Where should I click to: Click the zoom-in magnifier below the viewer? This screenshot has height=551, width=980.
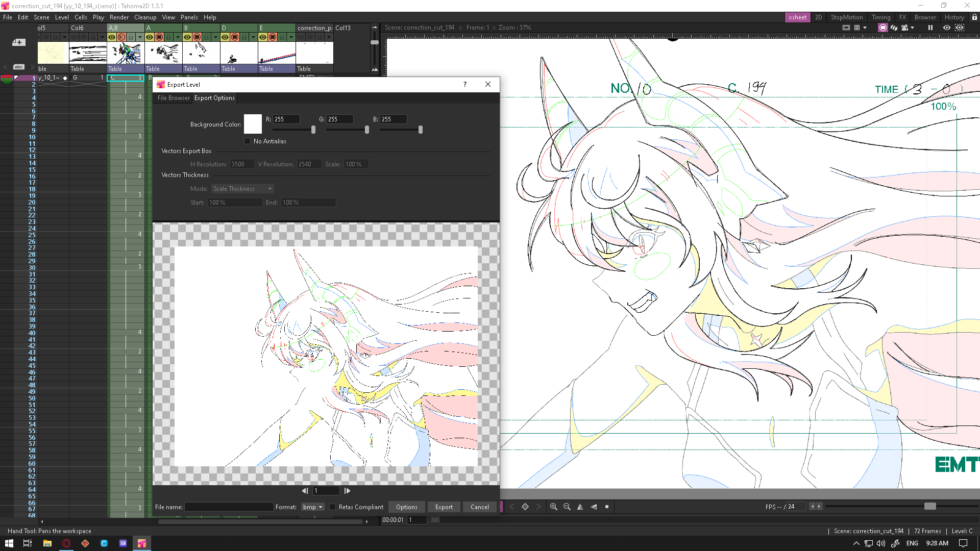(554, 507)
